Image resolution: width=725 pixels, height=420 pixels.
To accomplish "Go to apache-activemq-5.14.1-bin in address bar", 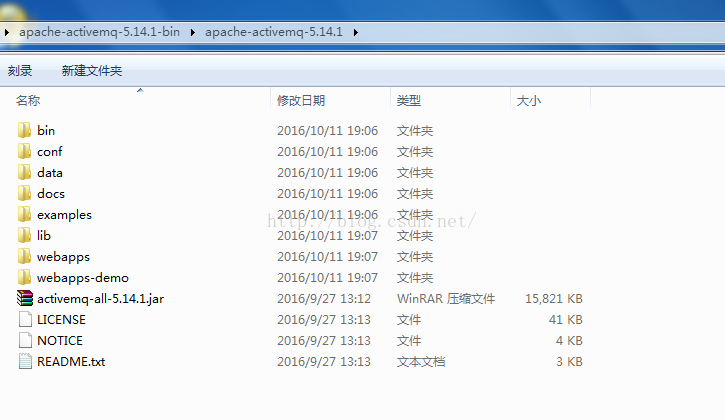I will (99, 32).
